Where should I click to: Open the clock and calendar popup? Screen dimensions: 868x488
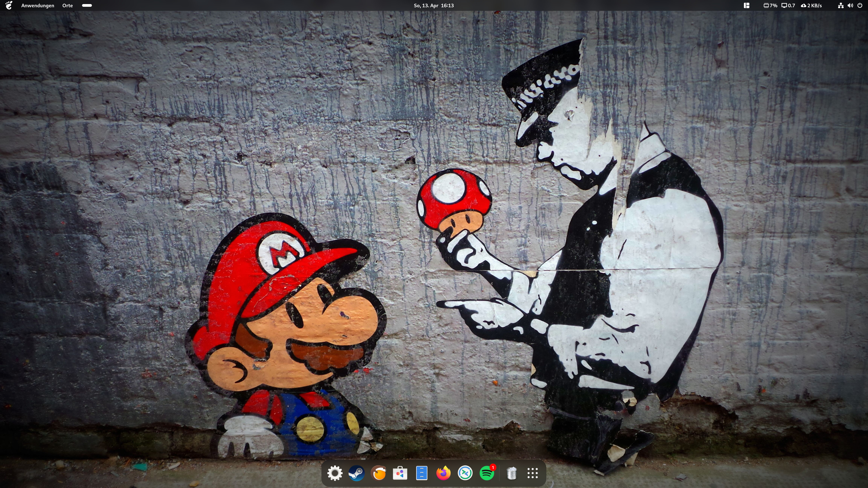point(434,5)
